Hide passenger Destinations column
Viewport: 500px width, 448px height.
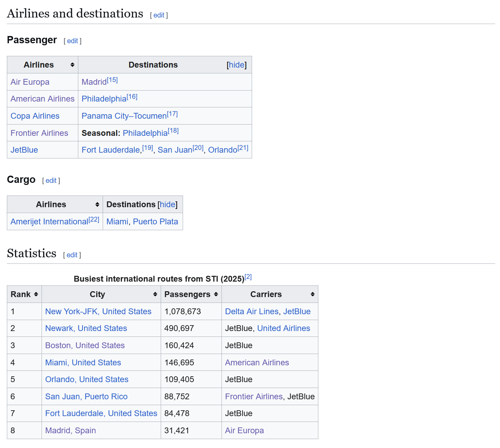pyautogui.click(x=237, y=65)
